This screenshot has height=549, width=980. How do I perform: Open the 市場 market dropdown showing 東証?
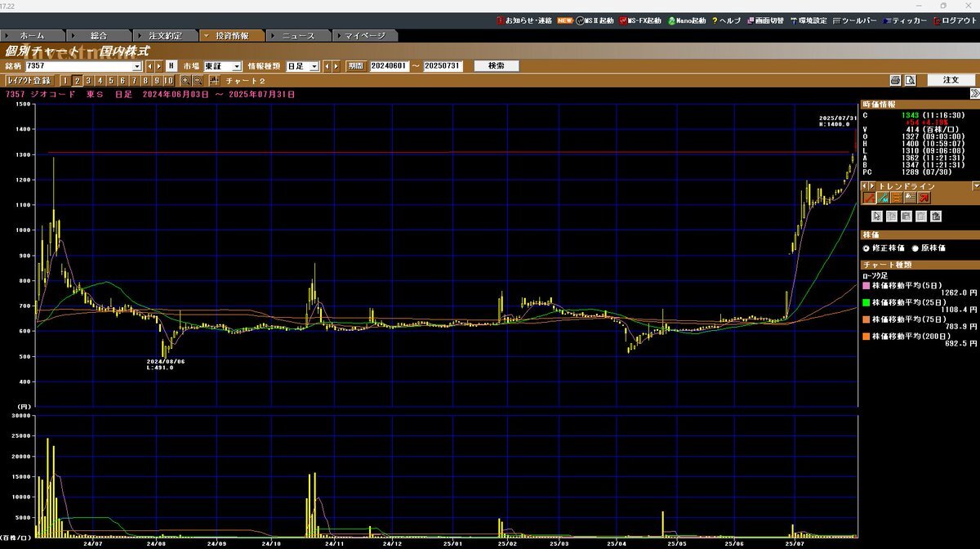223,65
